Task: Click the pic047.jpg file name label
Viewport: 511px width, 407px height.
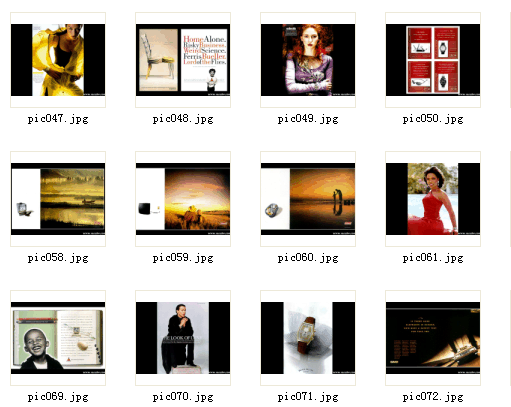Action: pos(58,119)
